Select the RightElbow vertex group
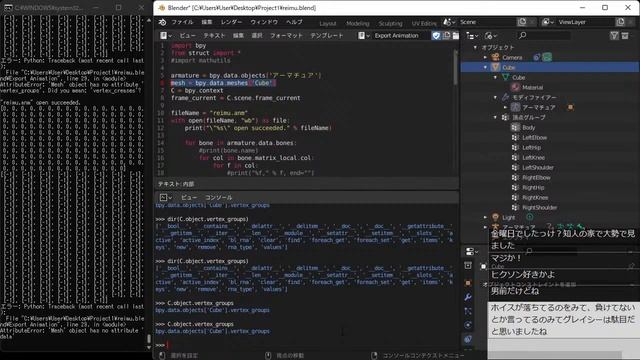 pos(536,178)
